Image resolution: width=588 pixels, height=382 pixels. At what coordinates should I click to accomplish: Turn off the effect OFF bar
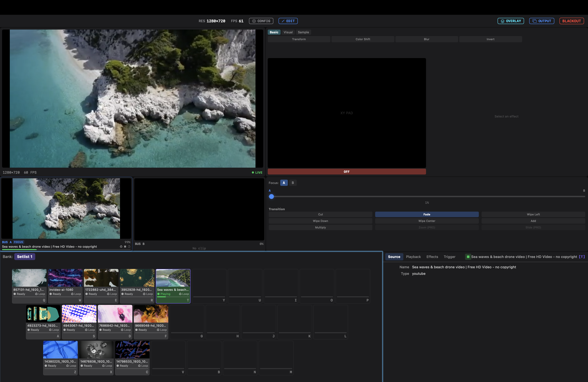pos(346,172)
